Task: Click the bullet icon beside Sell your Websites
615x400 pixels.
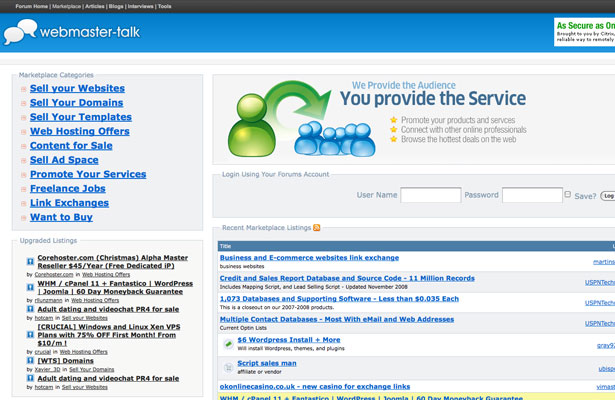Action: [24, 89]
